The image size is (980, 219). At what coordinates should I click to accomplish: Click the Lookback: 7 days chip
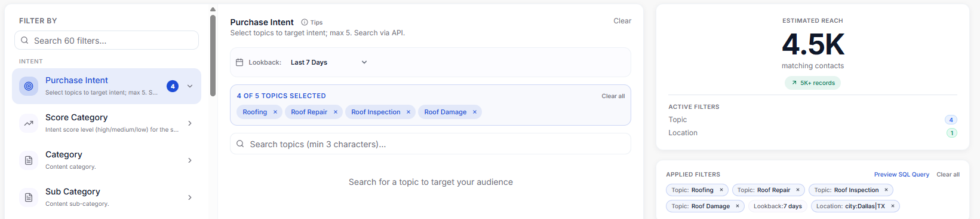point(778,206)
